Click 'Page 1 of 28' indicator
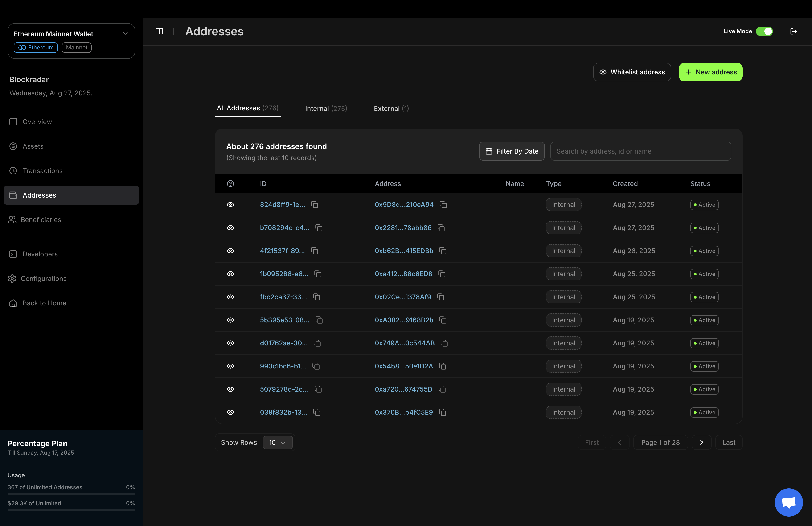This screenshot has height=526, width=812. pos(660,442)
